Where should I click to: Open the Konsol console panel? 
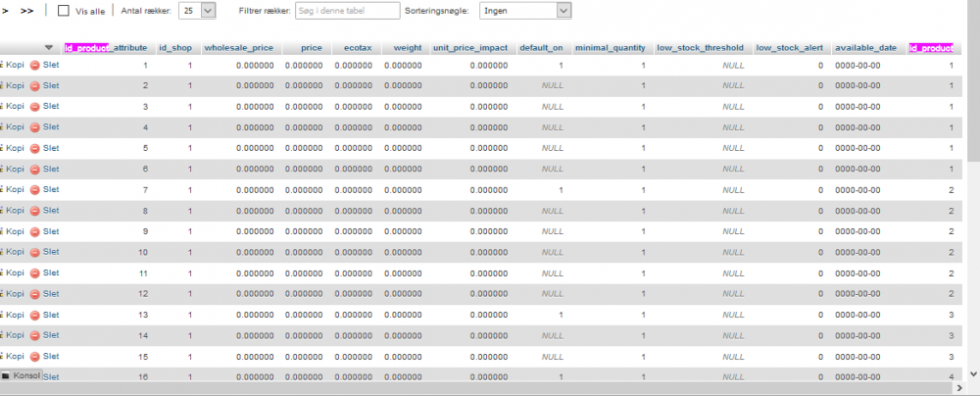pos(21,375)
